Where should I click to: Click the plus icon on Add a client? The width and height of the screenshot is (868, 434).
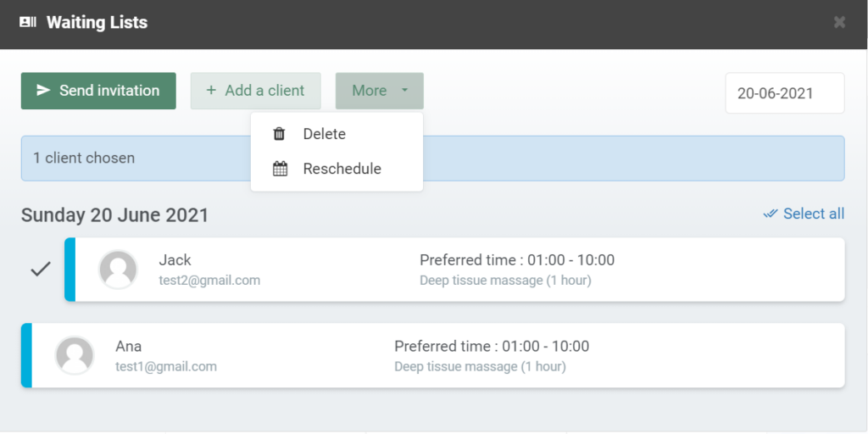click(x=211, y=90)
